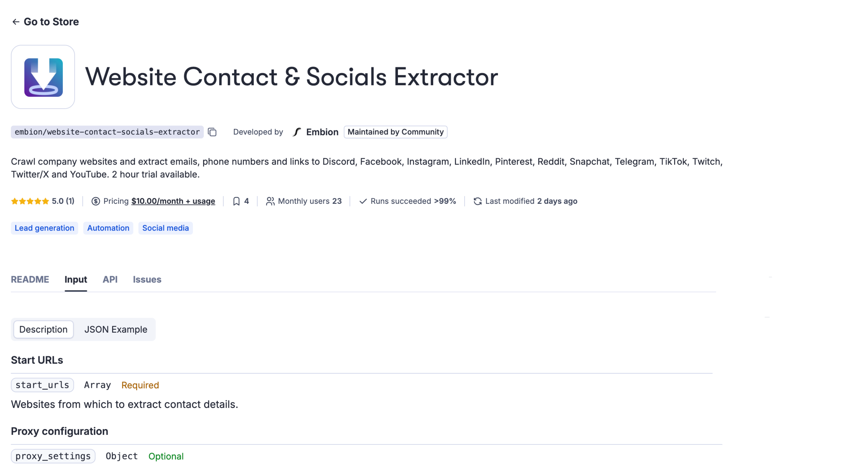This screenshot has width=868, height=464.
Task: Switch to the API tab
Action: point(110,279)
